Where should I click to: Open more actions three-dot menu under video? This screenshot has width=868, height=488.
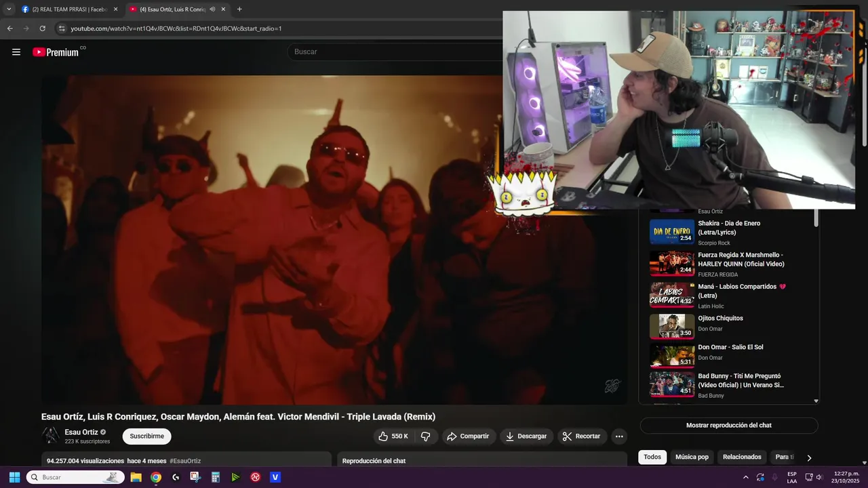619,436
